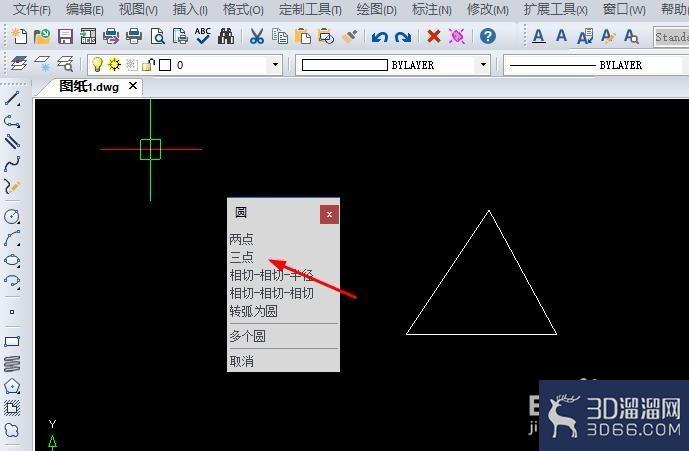This screenshot has width=689, height=451.
Task: Toggle layer on/off light bulb
Action: tap(97, 65)
